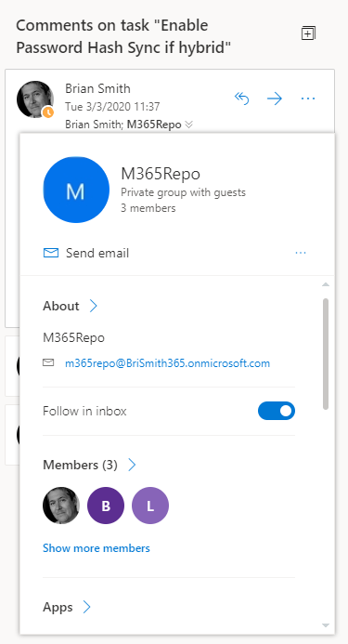This screenshot has width=348, height=644.
Task: Click the member avatar labeled L
Action: (150, 506)
